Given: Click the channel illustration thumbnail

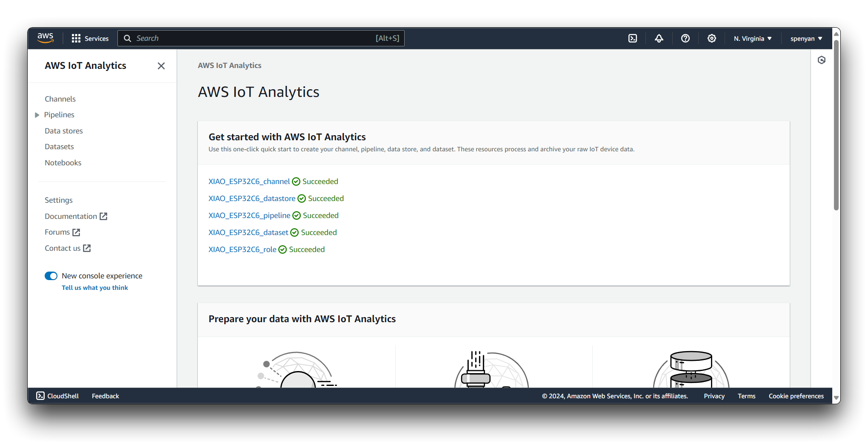Looking at the screenshot, I should coord(297,369).
